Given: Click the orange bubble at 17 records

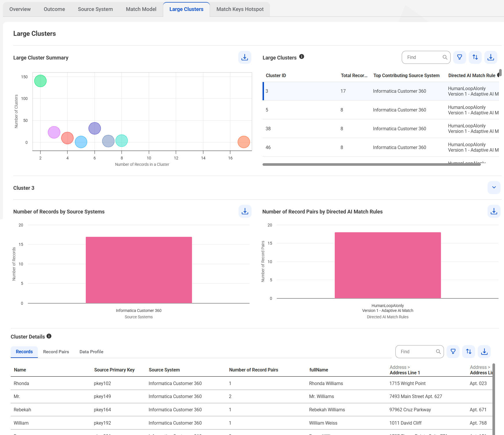Looking at the screenshot, I should (x=244, y=142).
